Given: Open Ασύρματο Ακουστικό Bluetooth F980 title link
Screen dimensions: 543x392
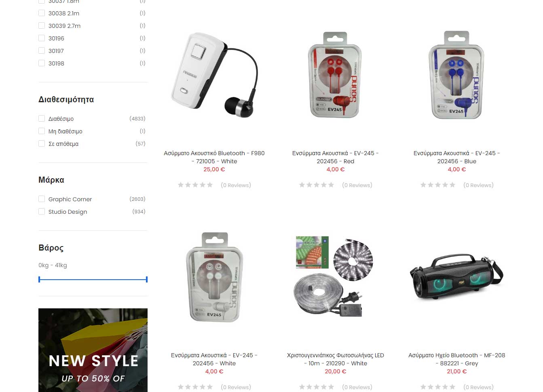Looking at the screenshot, I should 214,157.
